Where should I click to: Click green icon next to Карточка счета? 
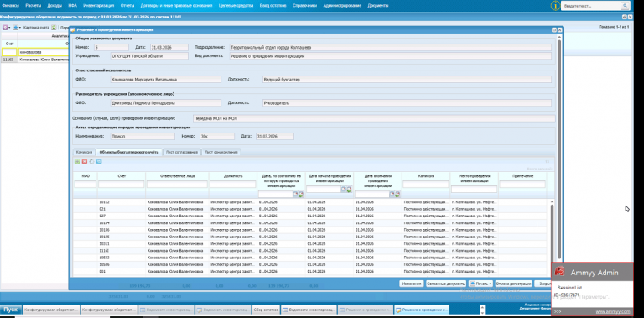point(54,28)
